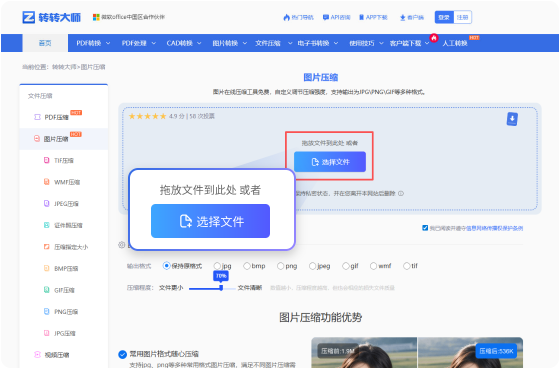Viewport: 560px width, 369px height.
Task: Click the five-star rating icons
Action: point(148,116)
